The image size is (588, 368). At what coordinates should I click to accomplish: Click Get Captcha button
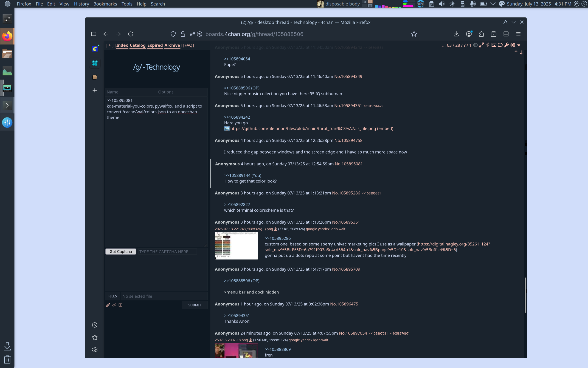[121, 252]
